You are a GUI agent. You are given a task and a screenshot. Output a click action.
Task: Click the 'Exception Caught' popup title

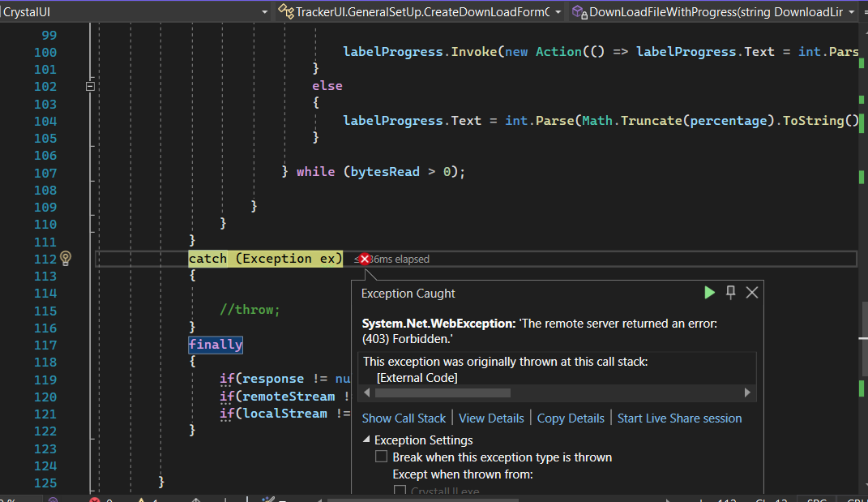(408, 294)
